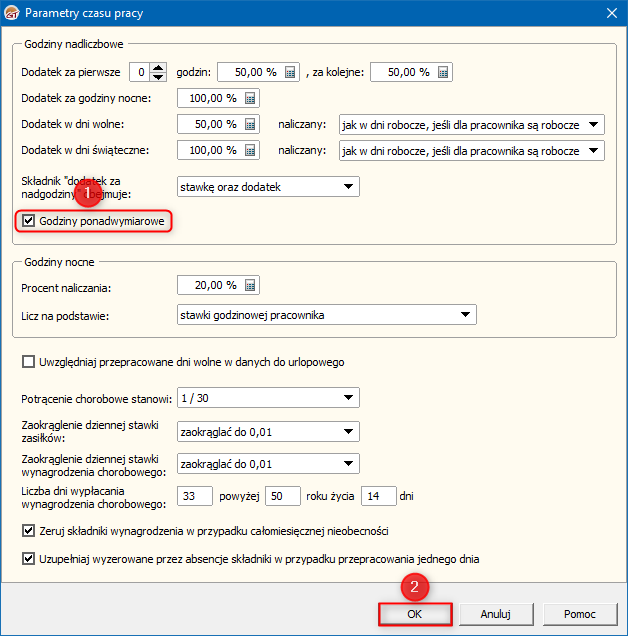Increase 'Dodatek za pierwsze' hours spinner up
Viewport: 628px width, 636px height.
(158, 68)
